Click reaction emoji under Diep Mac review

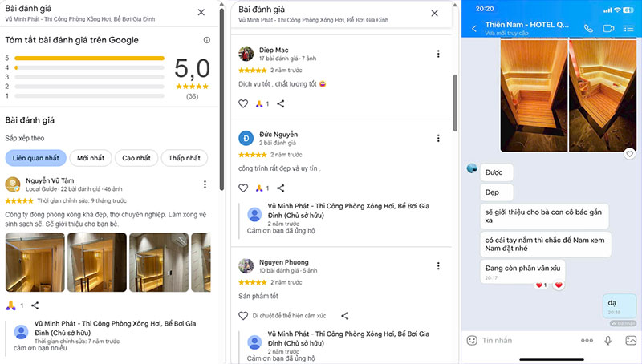pos(259,104)
